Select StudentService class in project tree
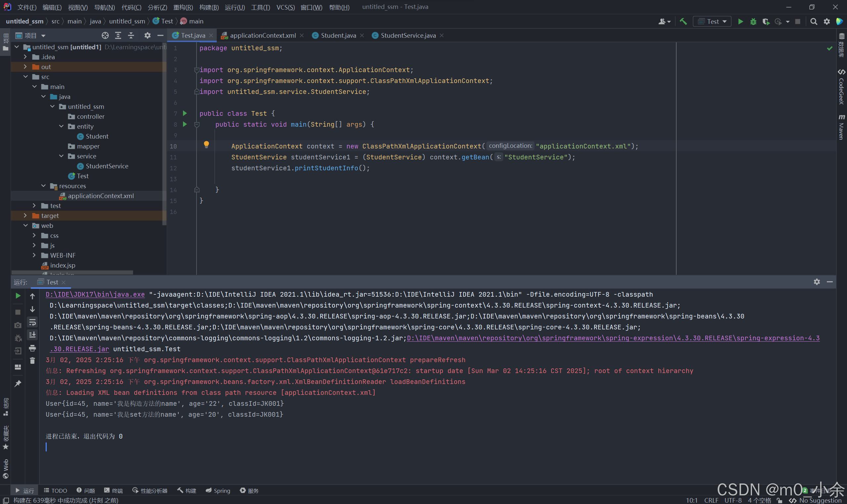This screenshot has height=504, width=847. (107, 166)
